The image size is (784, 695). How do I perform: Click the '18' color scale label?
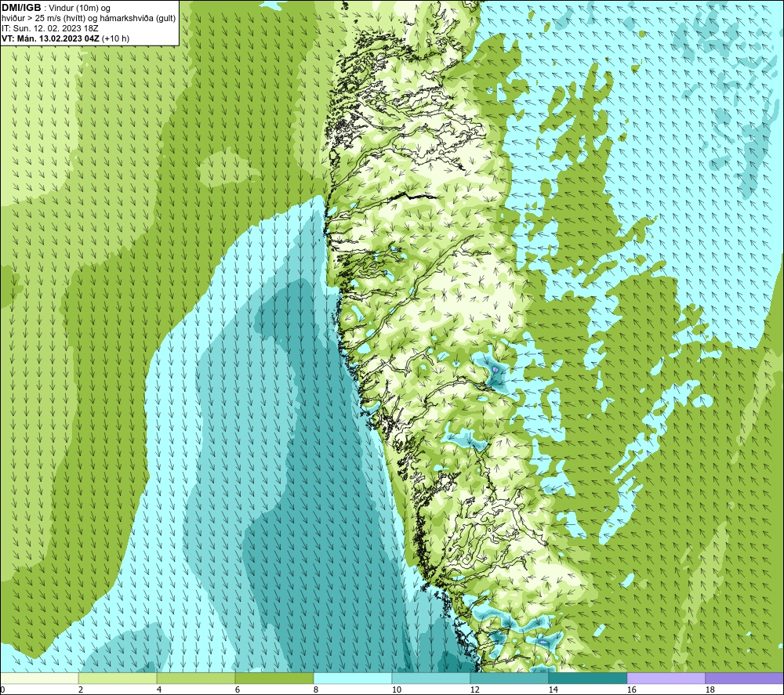pos(710,690)
